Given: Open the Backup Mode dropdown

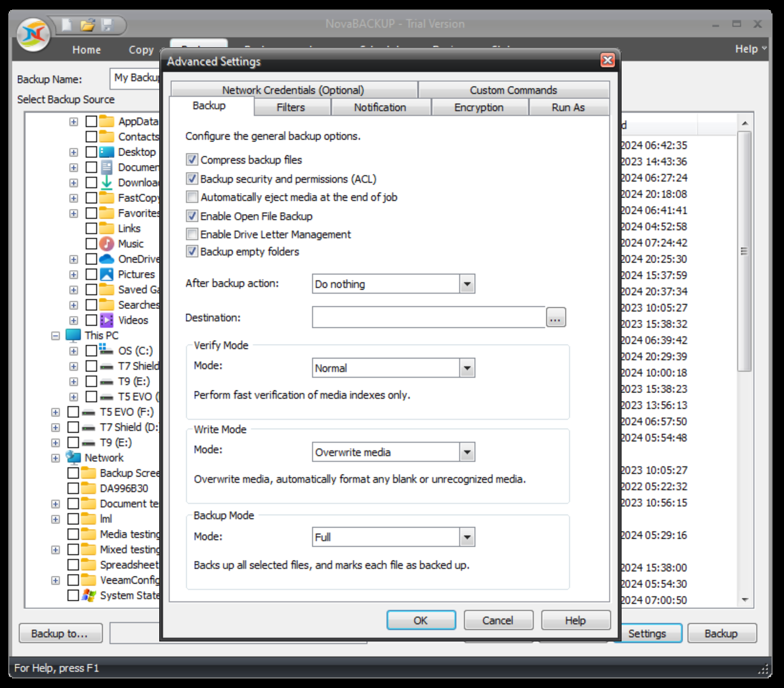Looking at the screenshot, I should pos(467,537).
